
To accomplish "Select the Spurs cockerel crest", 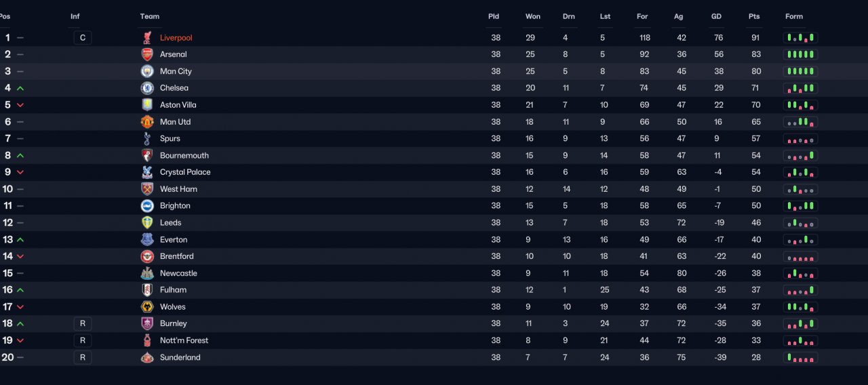I will click(x=147, y=138).
